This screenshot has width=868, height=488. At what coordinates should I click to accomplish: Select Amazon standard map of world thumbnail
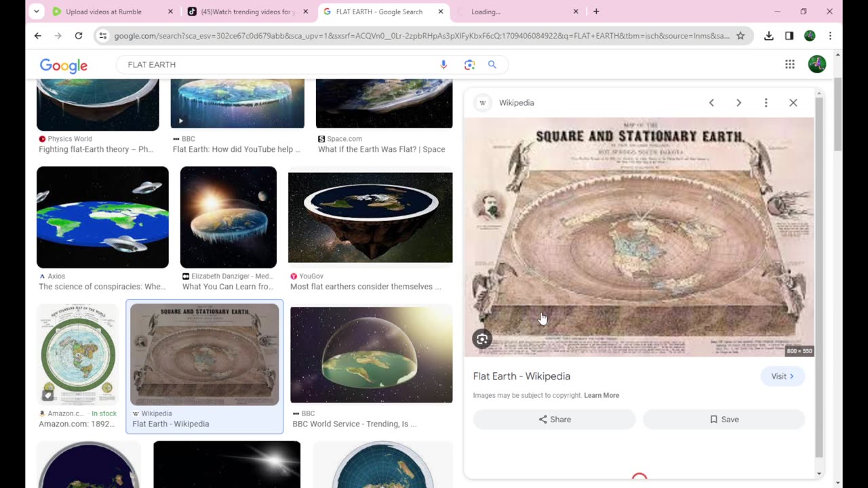78,354
